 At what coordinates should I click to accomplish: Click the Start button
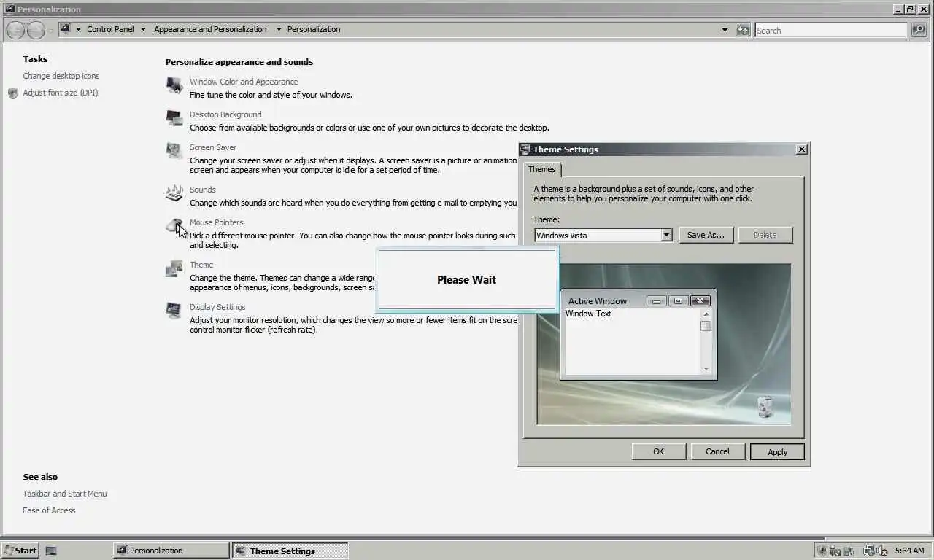(20, 551)
